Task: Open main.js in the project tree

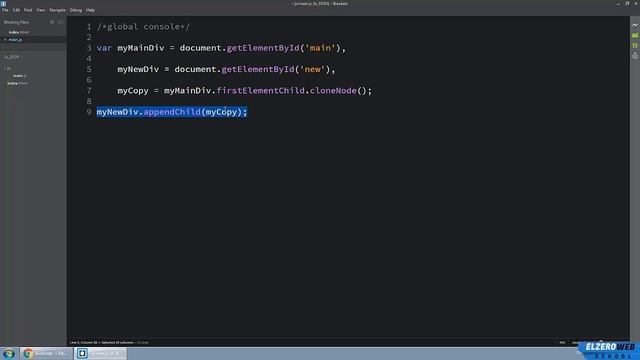Action: [20, 76]
